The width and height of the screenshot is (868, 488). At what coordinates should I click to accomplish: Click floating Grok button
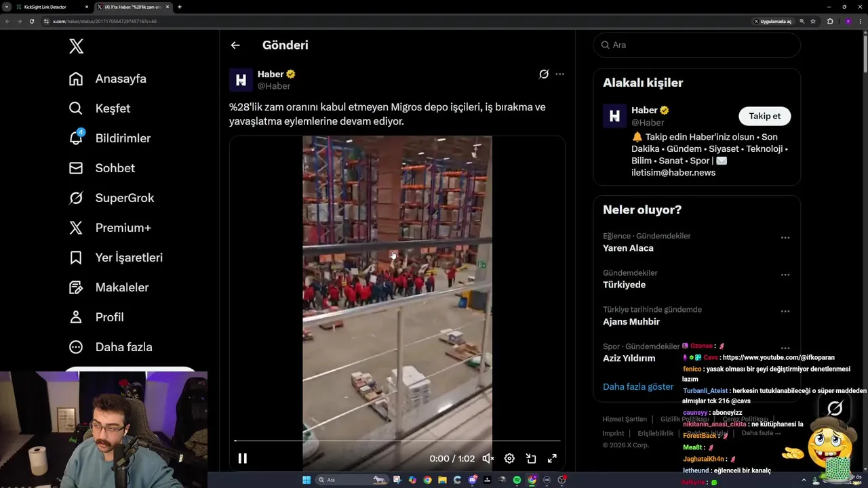click(835, 407)
